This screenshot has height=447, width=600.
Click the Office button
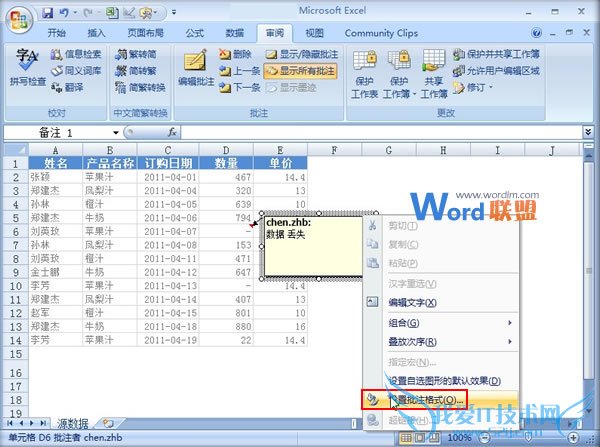[x=18, y=19]
